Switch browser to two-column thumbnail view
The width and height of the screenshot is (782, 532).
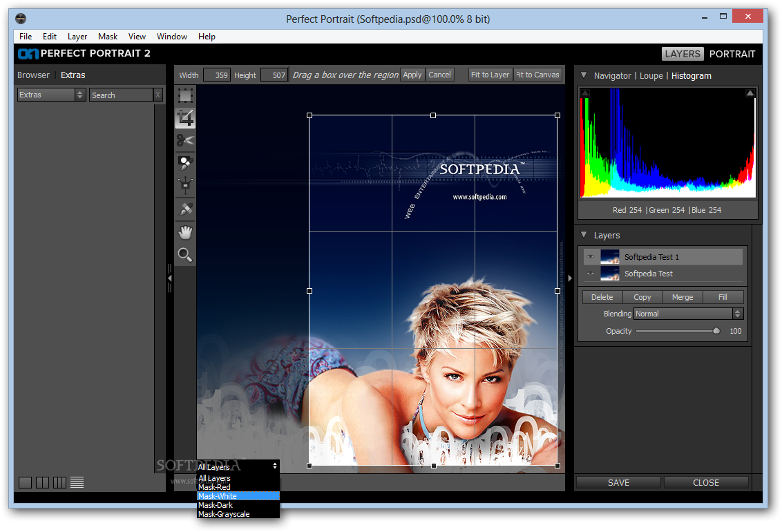42,482
